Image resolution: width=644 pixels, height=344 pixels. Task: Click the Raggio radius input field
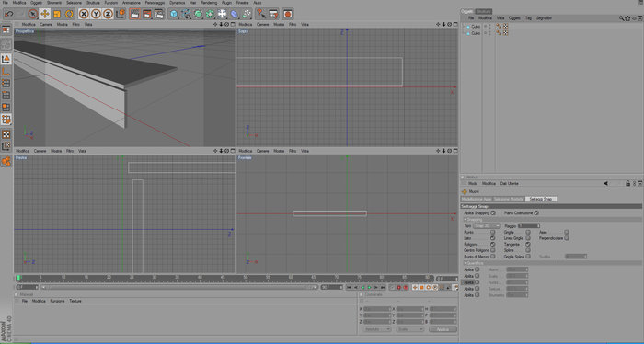coord(529,225)
